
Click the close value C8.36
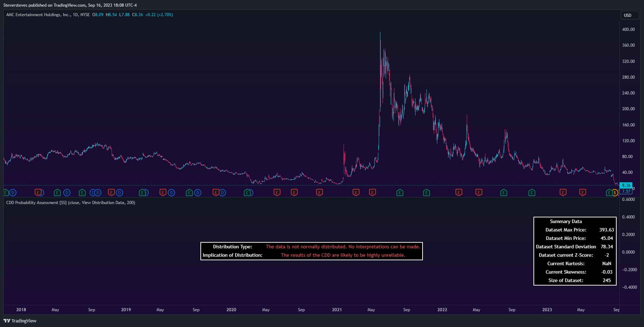pos(138,15)
